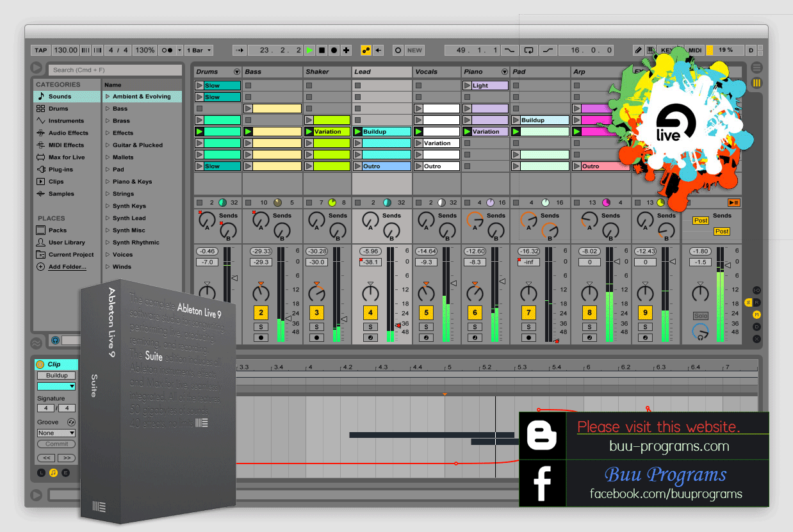This screenshot has width=793, height=532.
Task: Select the Instruments category in the browser
Action: click(65, 120)
